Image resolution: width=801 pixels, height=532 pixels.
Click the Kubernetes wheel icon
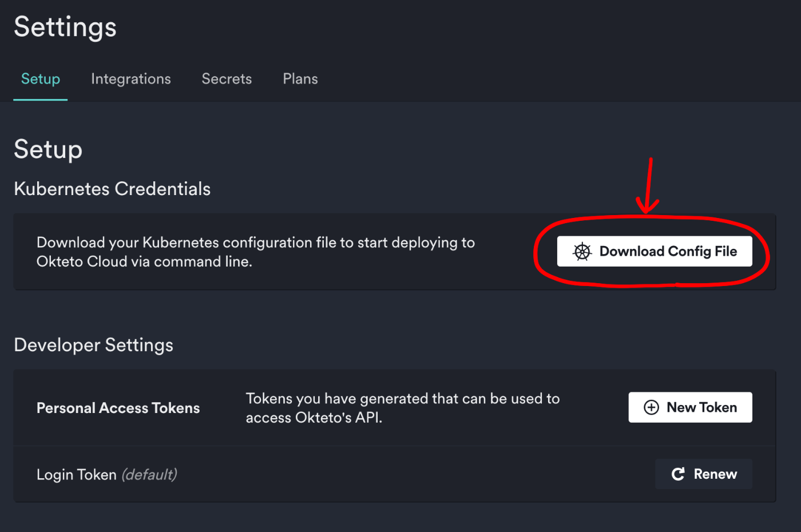coord(582,252)
